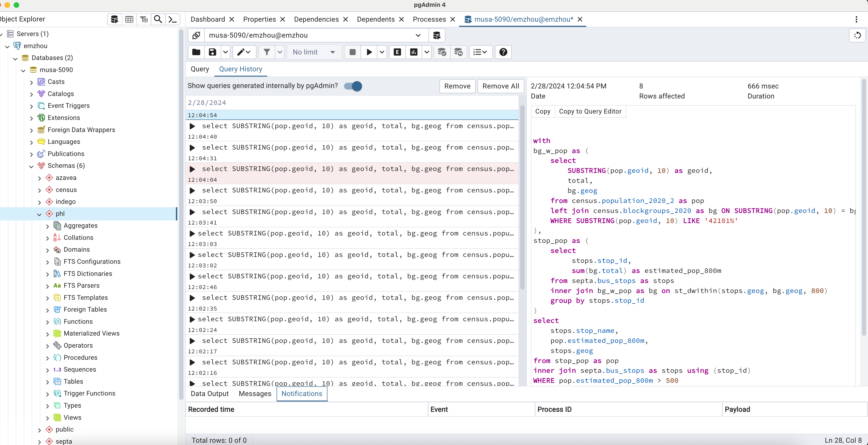Open the Messages tab

coord(255,393)
